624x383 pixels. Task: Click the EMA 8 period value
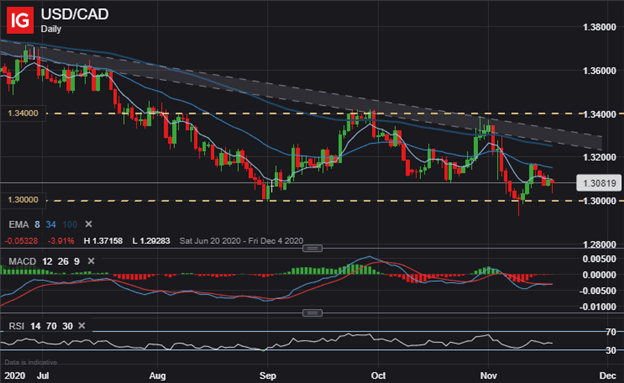pos(37,225)
